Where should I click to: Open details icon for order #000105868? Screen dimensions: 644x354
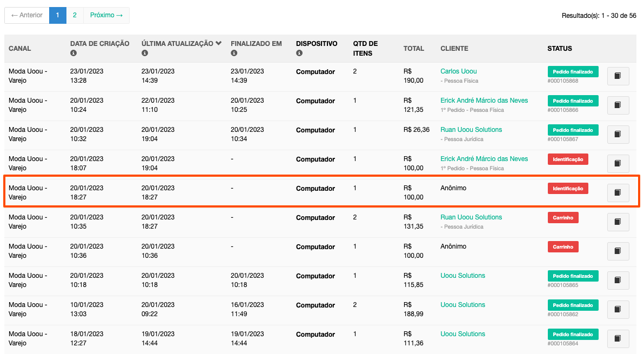click(618, 76)
